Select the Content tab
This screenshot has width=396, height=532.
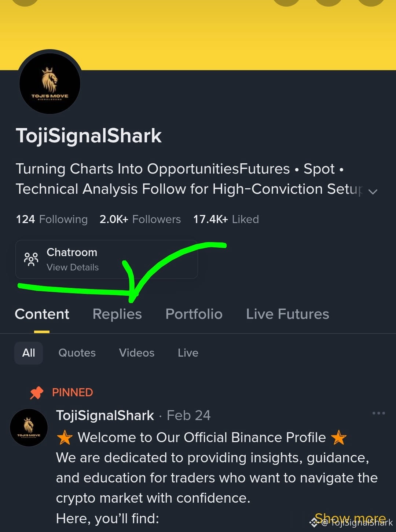click(42, 314)
